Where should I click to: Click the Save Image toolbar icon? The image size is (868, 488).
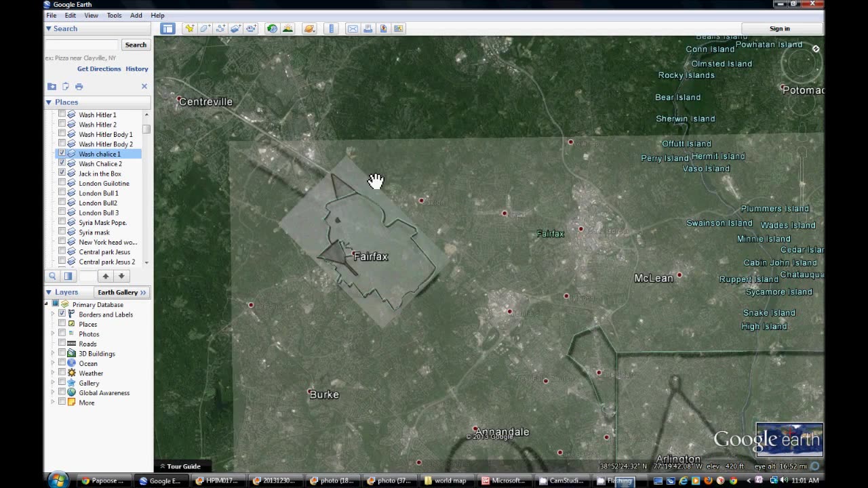[x=398, y=28]
